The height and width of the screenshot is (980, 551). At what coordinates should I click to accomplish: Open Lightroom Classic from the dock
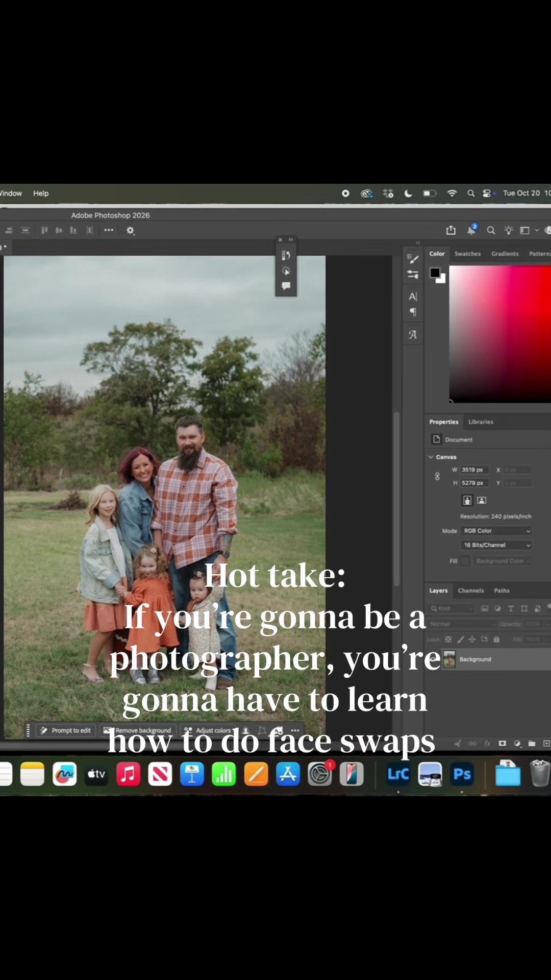[x=398, y=774]
